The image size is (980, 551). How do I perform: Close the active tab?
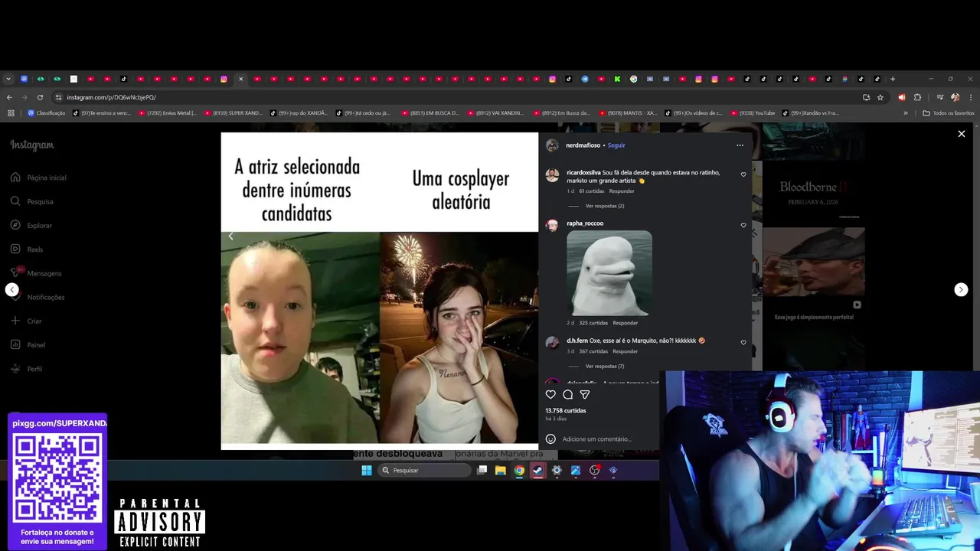coord(240,79)
